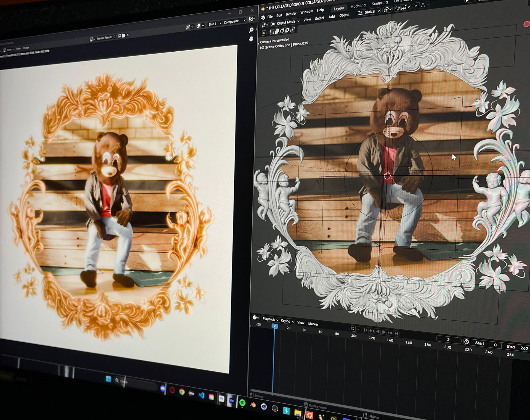This screenshot has width=530, height=420.
Task: Switch to the Sculpting workspace tab
Action: point(380,3)
